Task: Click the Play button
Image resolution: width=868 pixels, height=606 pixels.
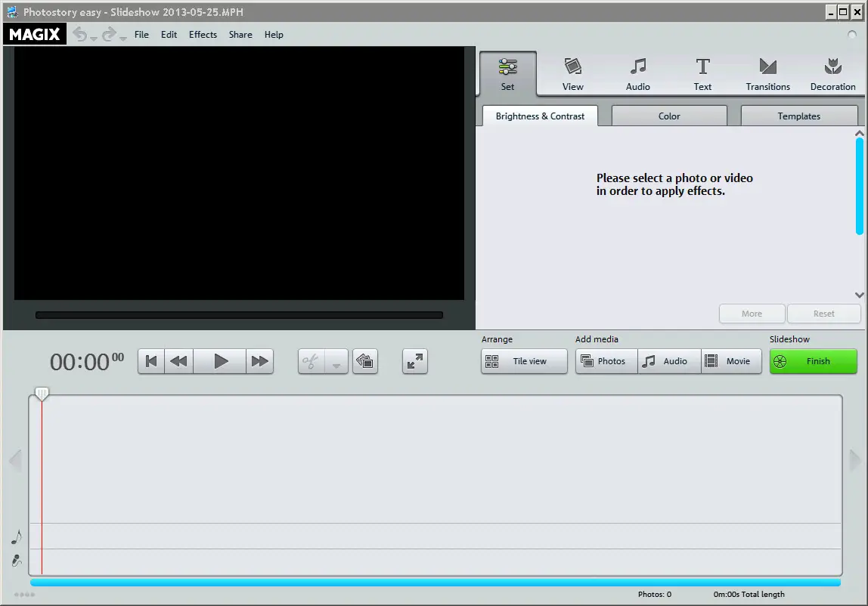Action: tap(220, 361)
